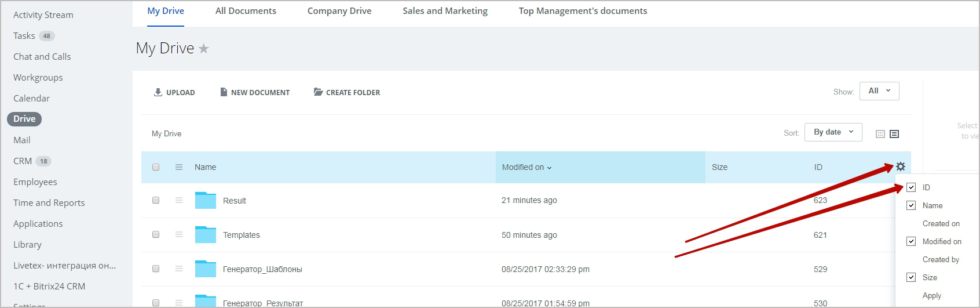980x308 pixels.
Task: Open the Result folder icon
Action: pyautogui.click(x=205, y=200)
